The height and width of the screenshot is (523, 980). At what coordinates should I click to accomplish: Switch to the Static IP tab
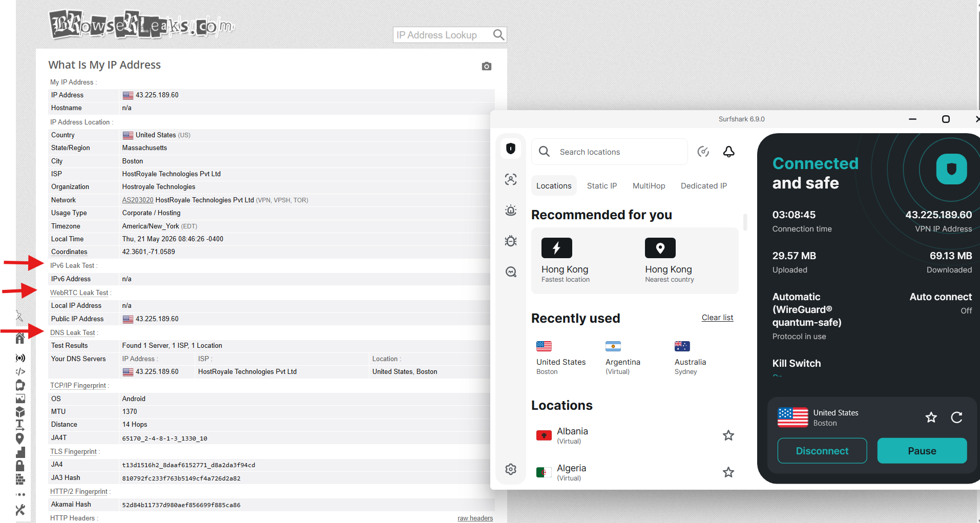click(x=602, y=185)
